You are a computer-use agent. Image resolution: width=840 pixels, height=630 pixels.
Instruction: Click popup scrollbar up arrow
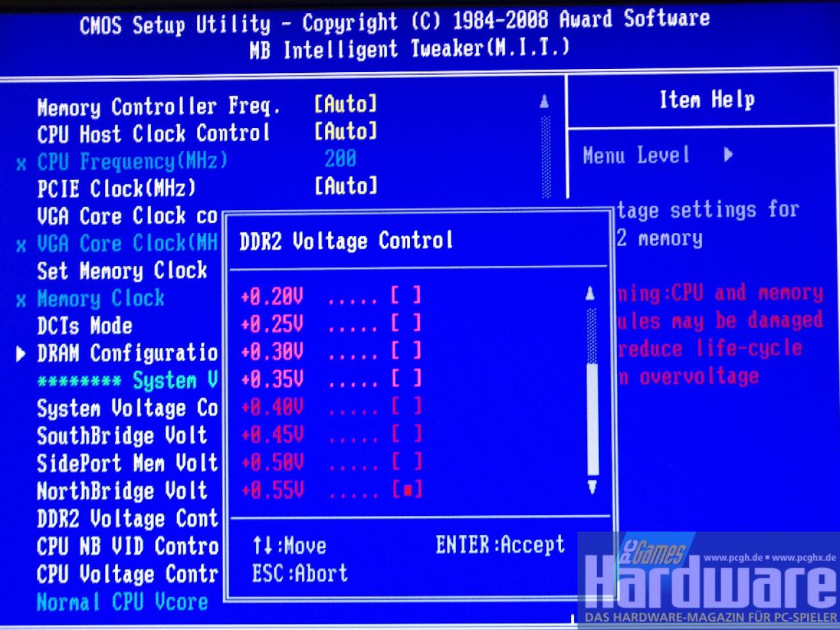coord(591,294)
